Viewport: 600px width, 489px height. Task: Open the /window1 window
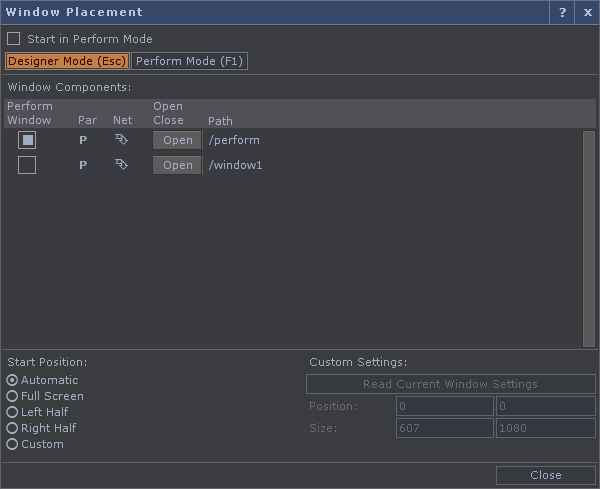click(177, 165)
